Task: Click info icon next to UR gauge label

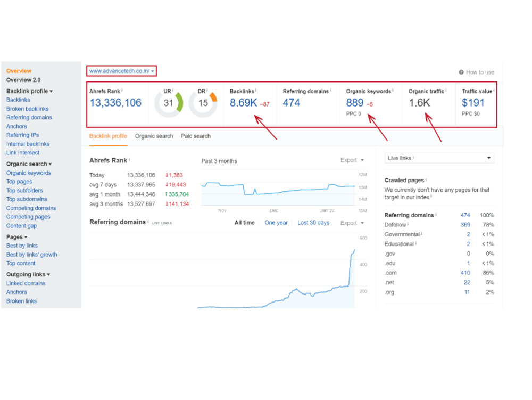Action: [173, 91]
